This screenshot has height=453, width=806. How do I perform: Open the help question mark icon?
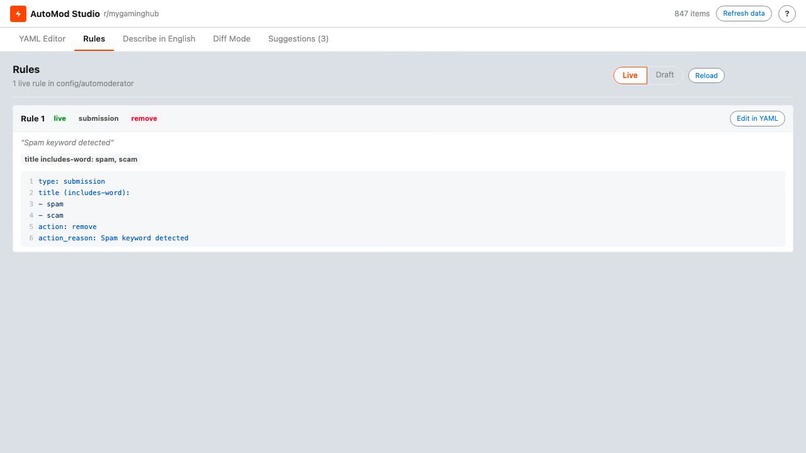(786, 14)
